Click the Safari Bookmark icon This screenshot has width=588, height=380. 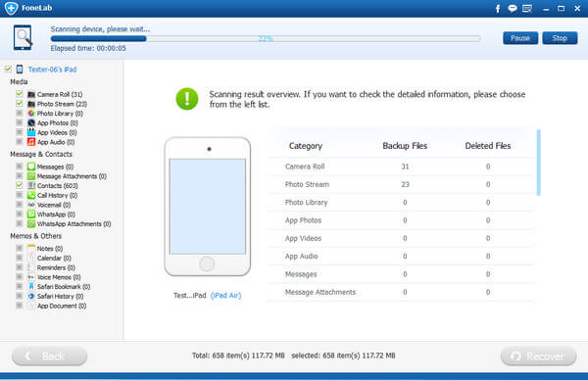(31, 286)
